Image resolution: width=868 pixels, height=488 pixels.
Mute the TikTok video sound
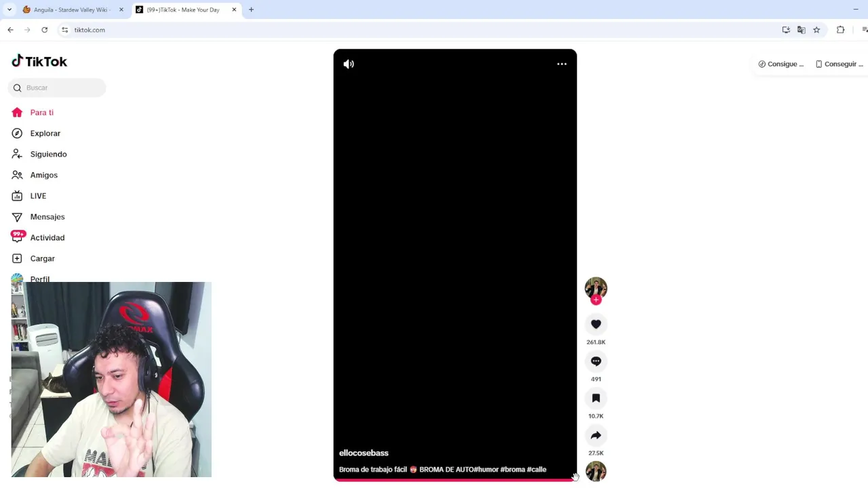tap(349, 64)
